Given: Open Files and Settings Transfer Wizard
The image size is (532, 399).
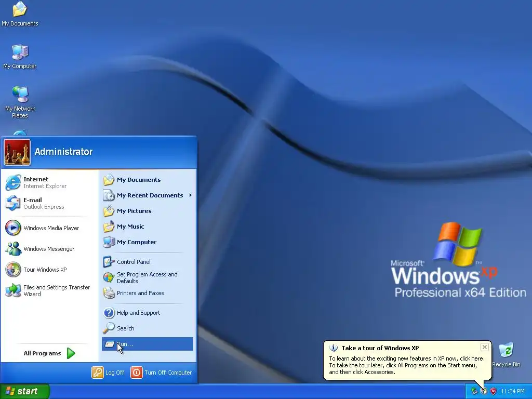Looking at the screenshot, I should pos(49,290).
